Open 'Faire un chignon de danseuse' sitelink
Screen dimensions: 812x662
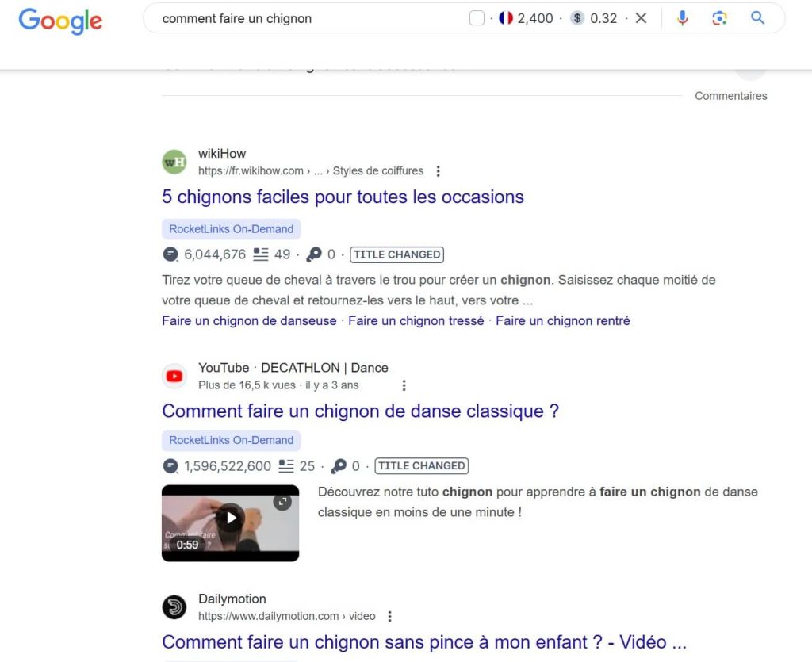(x=249, y=321)
